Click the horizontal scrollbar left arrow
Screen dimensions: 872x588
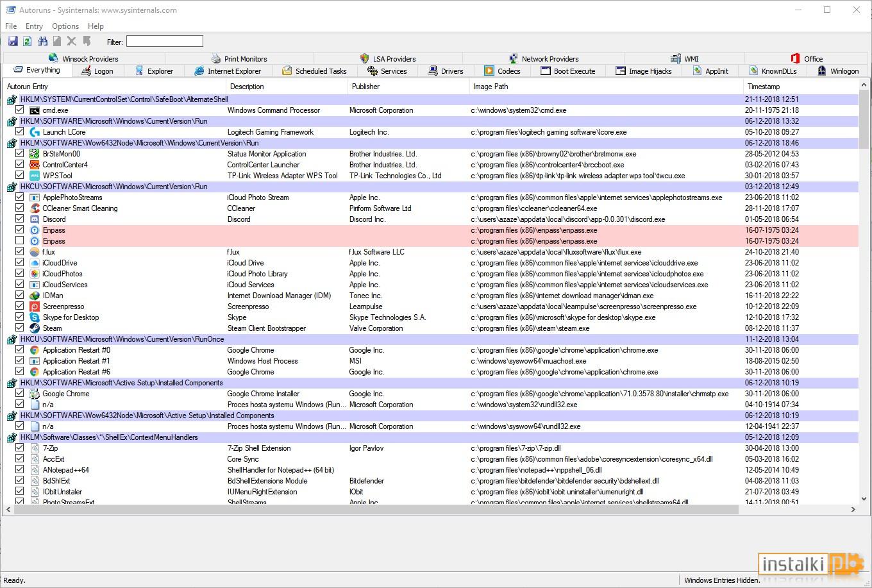8,509
